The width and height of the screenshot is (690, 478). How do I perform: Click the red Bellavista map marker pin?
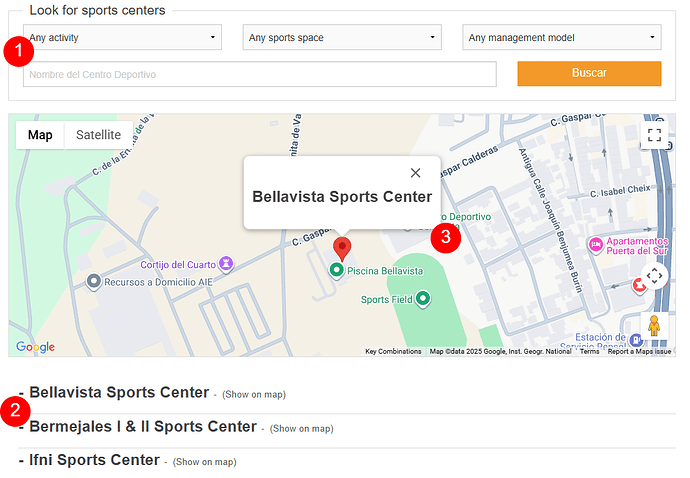pos(342,247)
